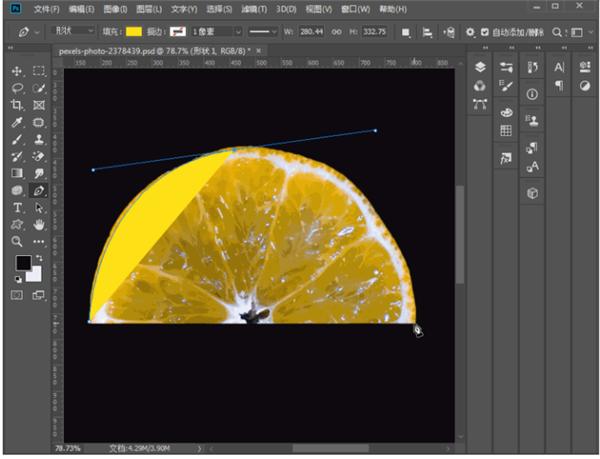Swap foreground and background colors
600x459 pixels.
[x=39, y=258]
